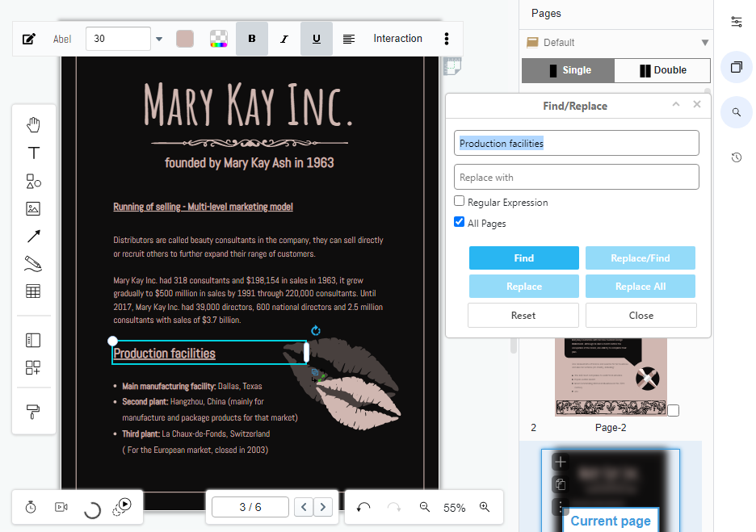Zoom in with magnifier plus icon
Screen dimensions: 756x532
[485, 507]
